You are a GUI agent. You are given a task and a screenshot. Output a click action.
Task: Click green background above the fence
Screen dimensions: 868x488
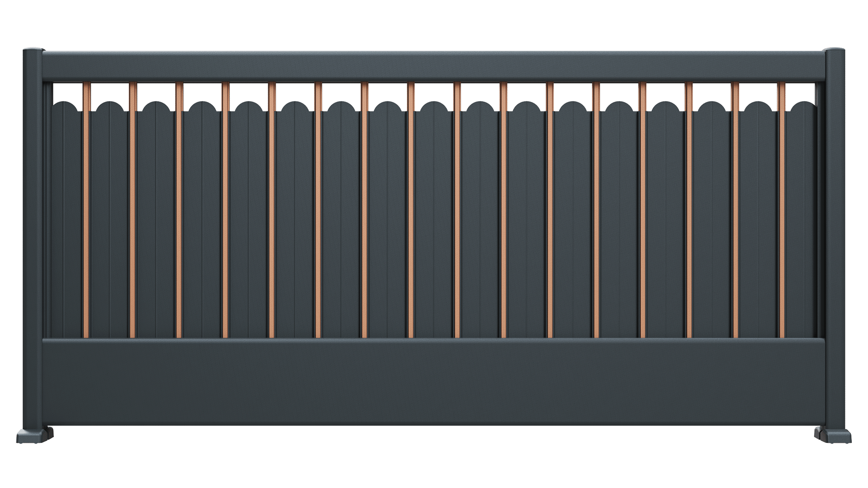pos(434,23)
